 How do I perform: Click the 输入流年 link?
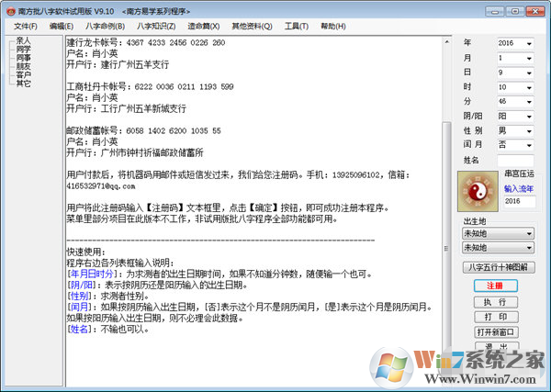(519, 189)
